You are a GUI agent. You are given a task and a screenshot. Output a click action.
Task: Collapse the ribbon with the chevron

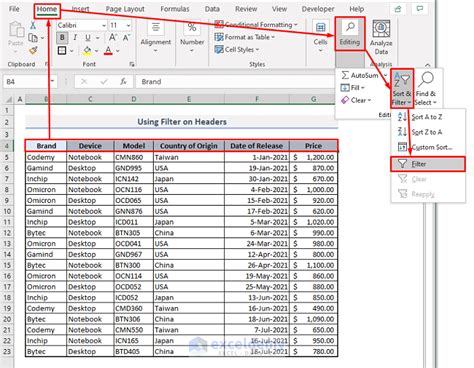tap(428, 65)
